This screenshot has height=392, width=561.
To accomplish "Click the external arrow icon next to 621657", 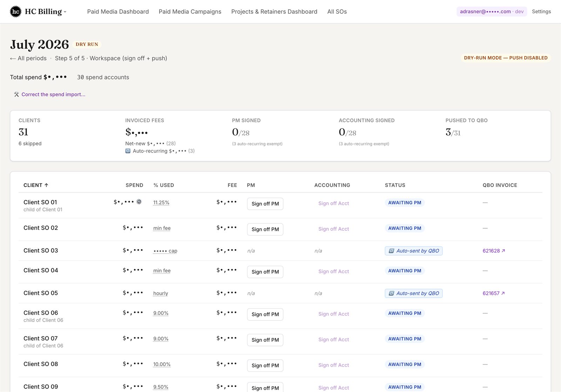I will 503,293.
